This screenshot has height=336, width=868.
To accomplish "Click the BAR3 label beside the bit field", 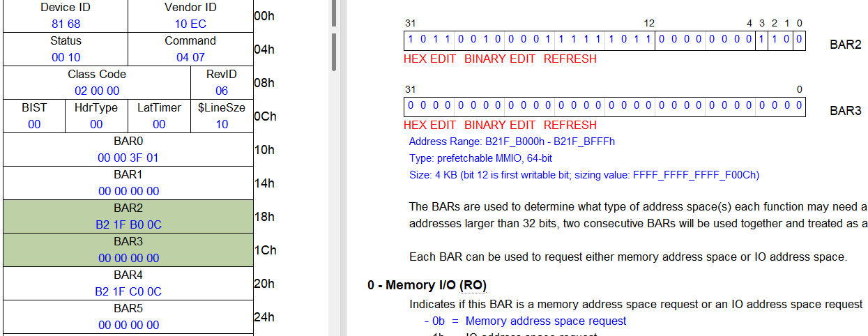I will point(846,111).
